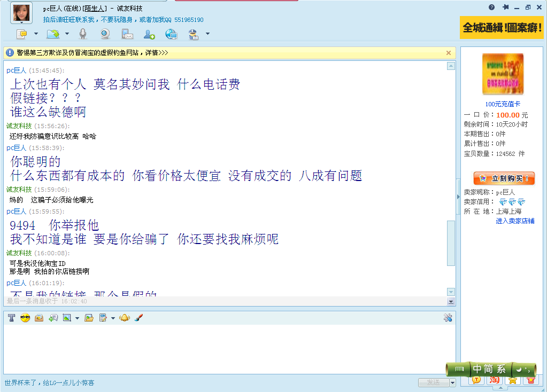Click the 立刻购买 buy now button

[504, 178]
